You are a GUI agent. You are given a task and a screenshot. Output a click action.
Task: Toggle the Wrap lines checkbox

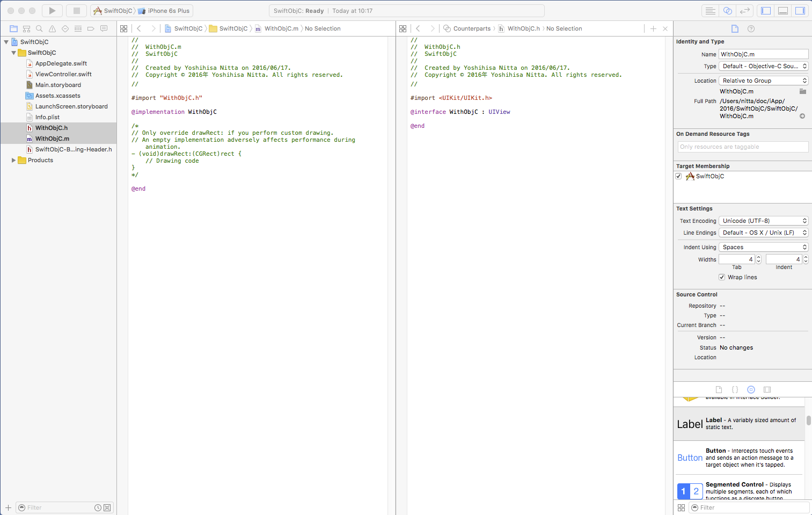pyautogui.click(x=722, y=277)
